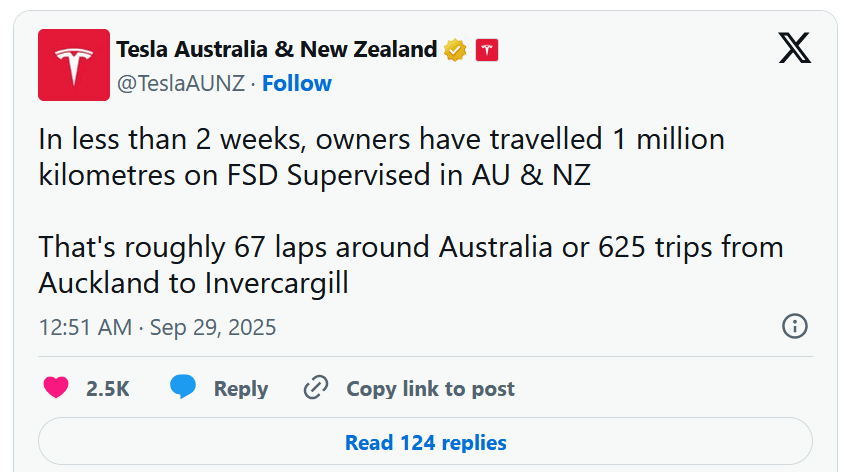Viewport: 845px width, 472px height.
Task: Click the small red Tesla affiliate badge
Action: pyautogui.click(x=486, y=49)
